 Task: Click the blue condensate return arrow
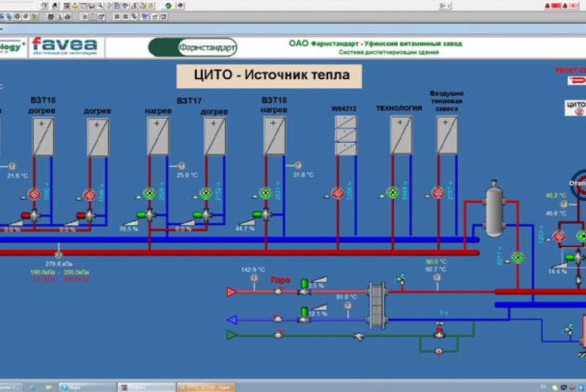(231, 319)
